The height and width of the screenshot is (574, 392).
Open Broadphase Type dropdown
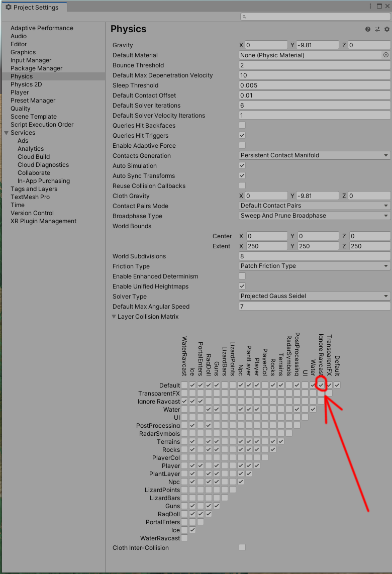coord(315,216)
